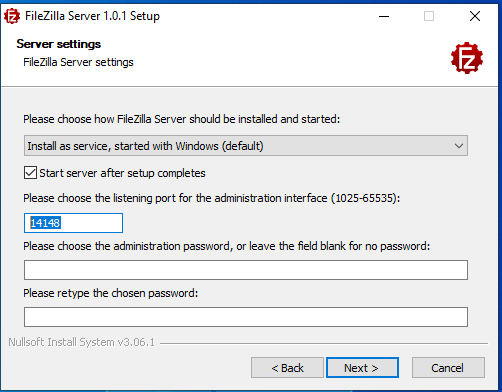Click the disabled maximize button in title bar
Screen dimensions: 502x392
tap(429, 16)
